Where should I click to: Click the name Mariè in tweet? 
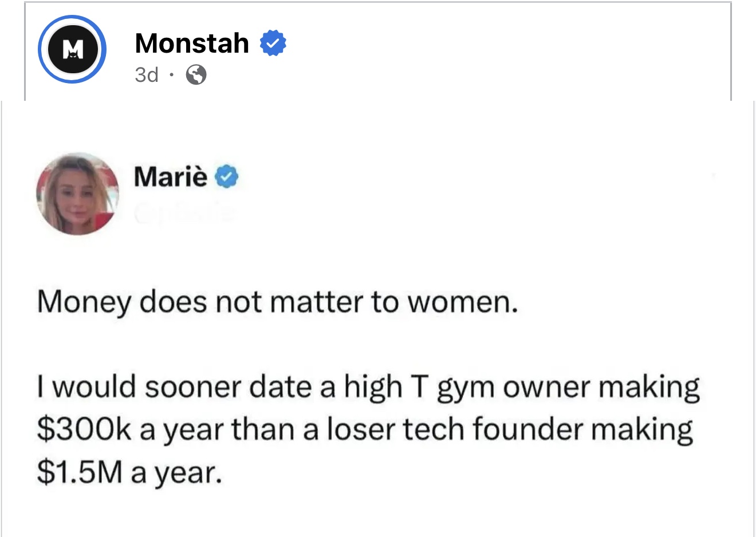pyautogui.click(x=171, y=176)
